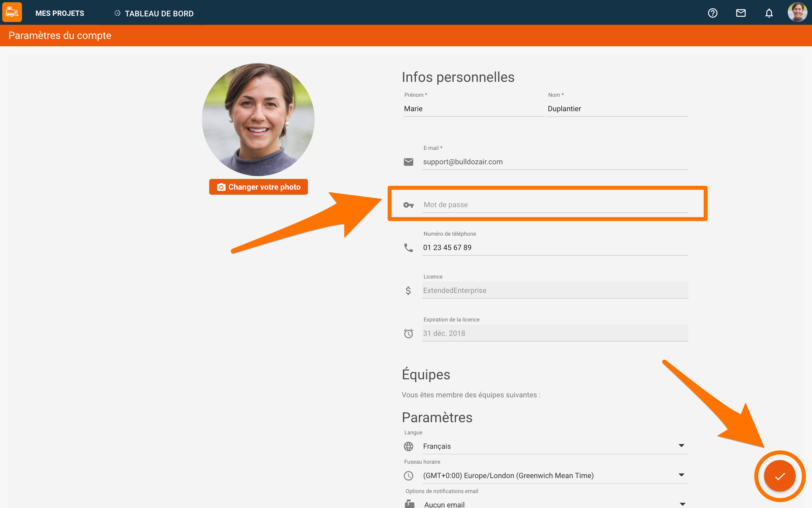Click the Prénom field containing Marie
The height and width of the screenshot is (508, 812).
coord(473,109)
